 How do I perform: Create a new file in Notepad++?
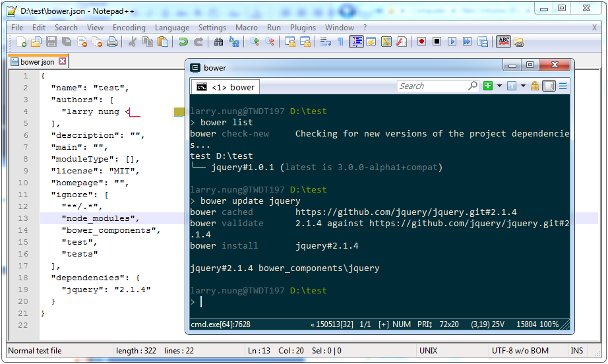click(21, 42)
